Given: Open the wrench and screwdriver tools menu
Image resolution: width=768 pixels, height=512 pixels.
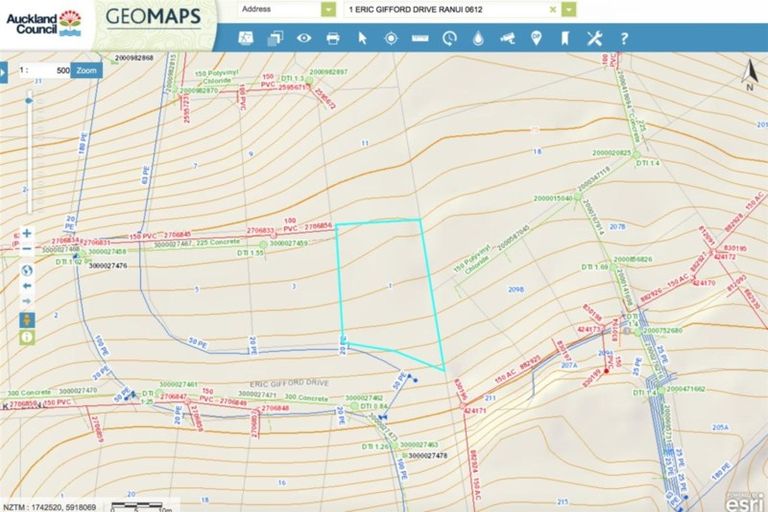Looking at the screenshot, I should click(x=594, y=38).
